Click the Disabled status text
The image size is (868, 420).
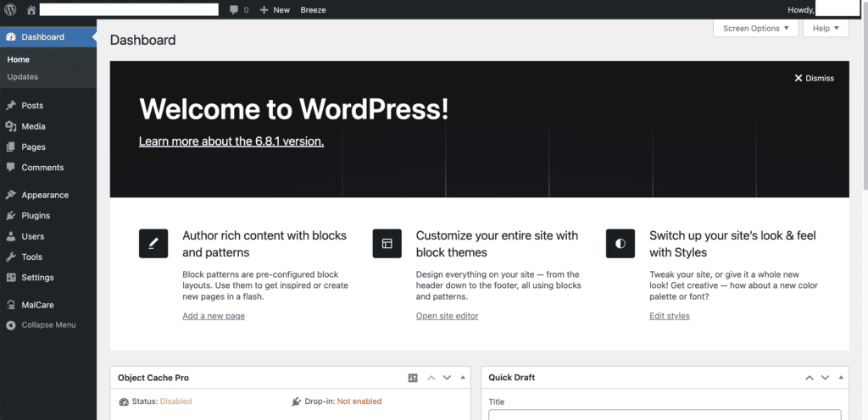[176, 401]
